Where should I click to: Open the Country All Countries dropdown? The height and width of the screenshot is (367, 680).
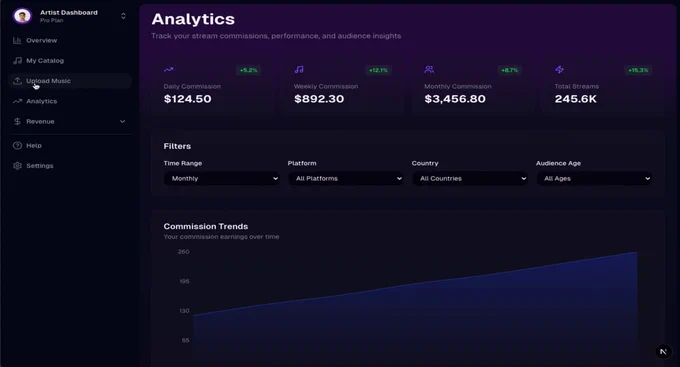point(470,178)
